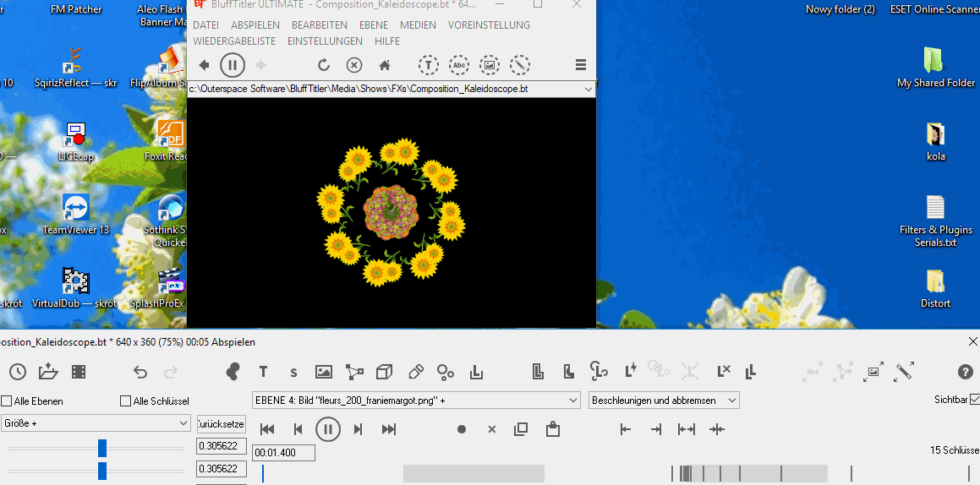Click the first Größe slider handle
Viewport: 980px width, 485px height.
click(102, 448)
